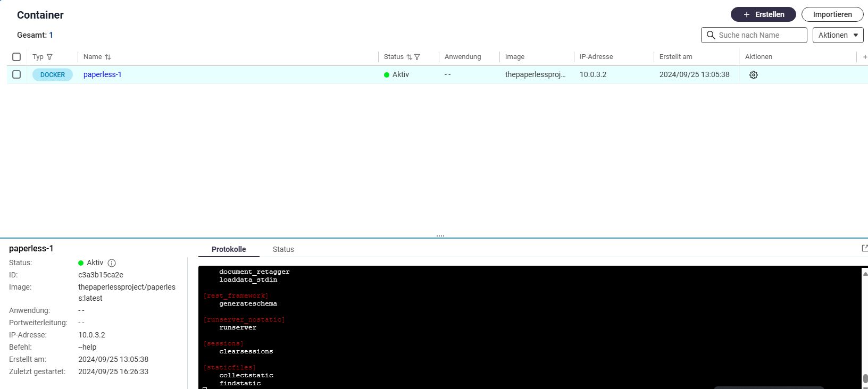This screenshot has width=868, height=389.
Task: Sort by Name column arrows
Action: (108, 57)
